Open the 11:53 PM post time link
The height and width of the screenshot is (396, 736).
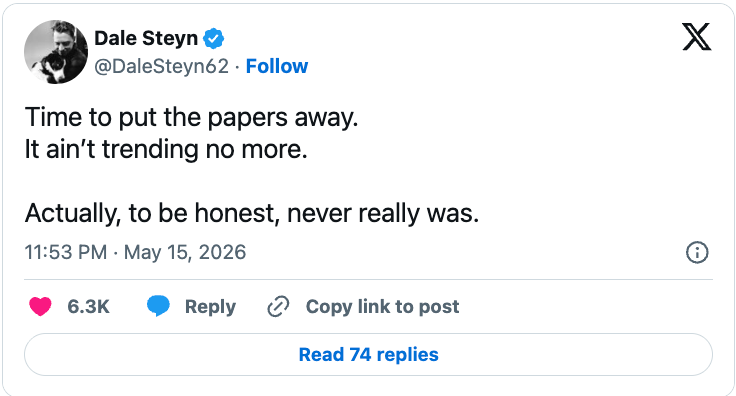[x=66, y=252]
